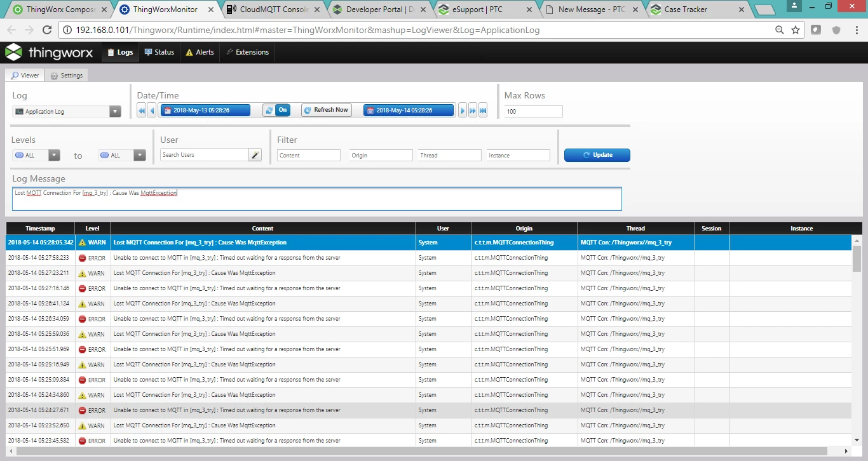Focus the Max Rows input field
Viewport: 868px width, 461px height.
click(x=534, y=111)
